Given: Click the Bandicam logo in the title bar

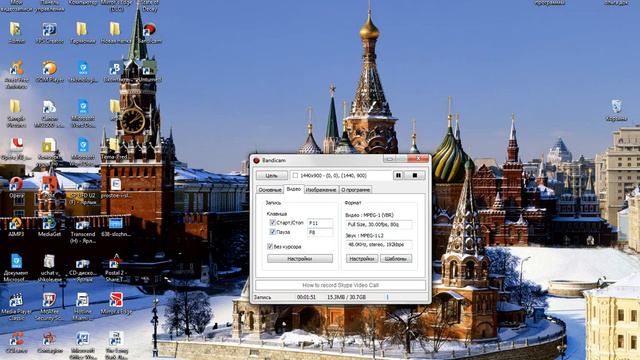Looking at the screenshot, I should [256, 160].
